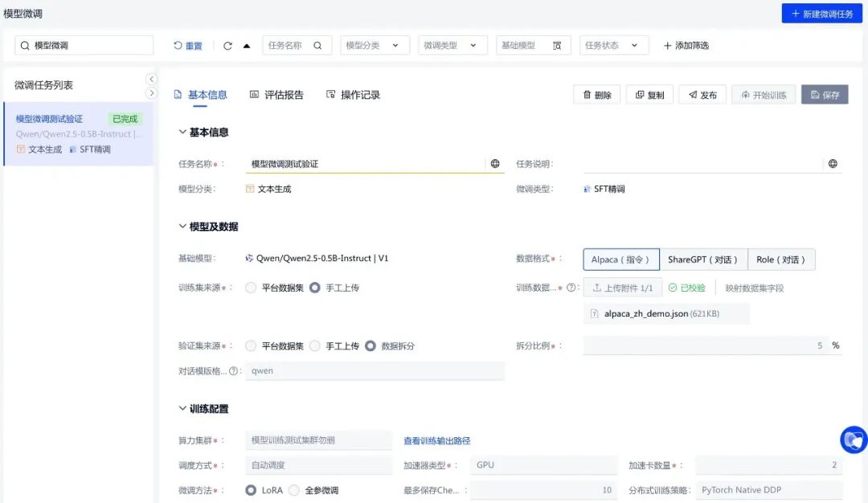The height and width of the screenshot is (503, 868).
Task: Select 平台数据集 for training set source
Action: tap(252, 288)
